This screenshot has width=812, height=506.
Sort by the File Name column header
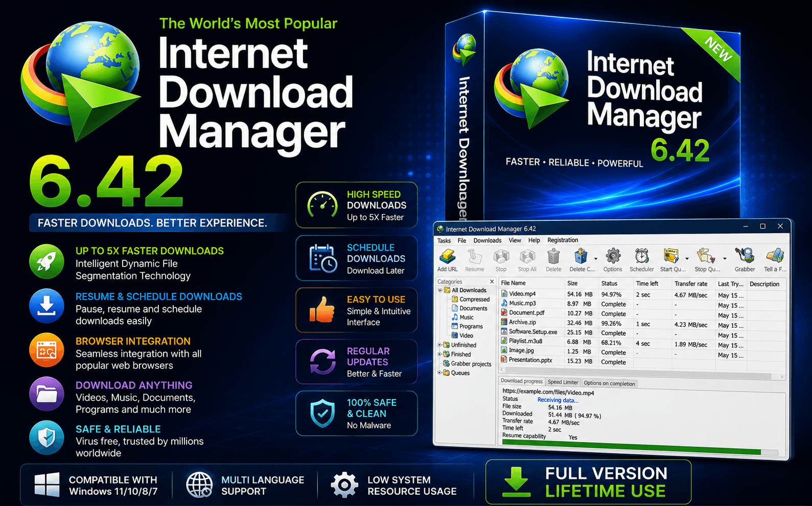click(x=531, y=283)
